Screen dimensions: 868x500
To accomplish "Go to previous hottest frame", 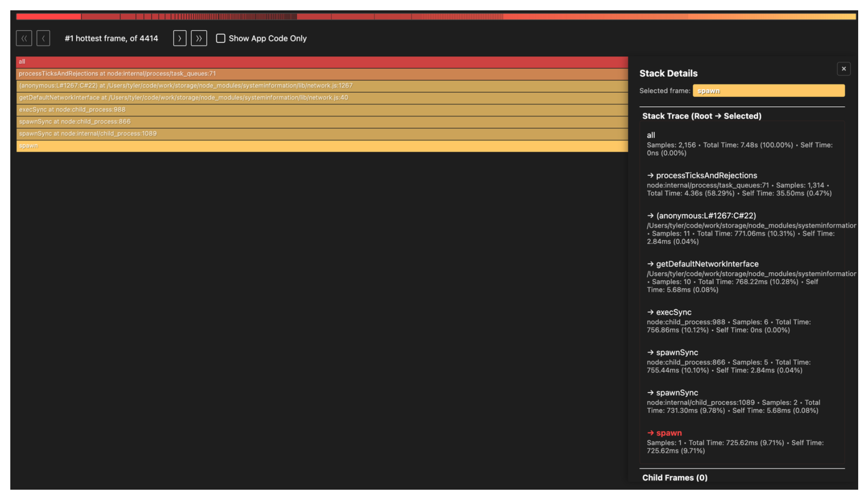I will coord(43,38).
